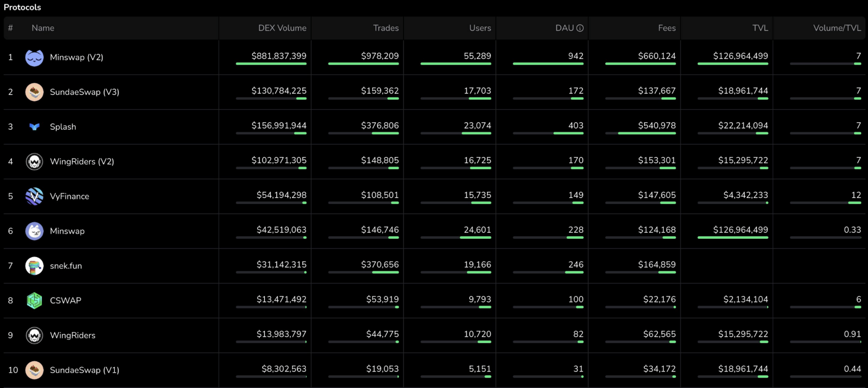868x388 pixels.
Task: Open the VyFinance protocol name
Action: point(70,196)
